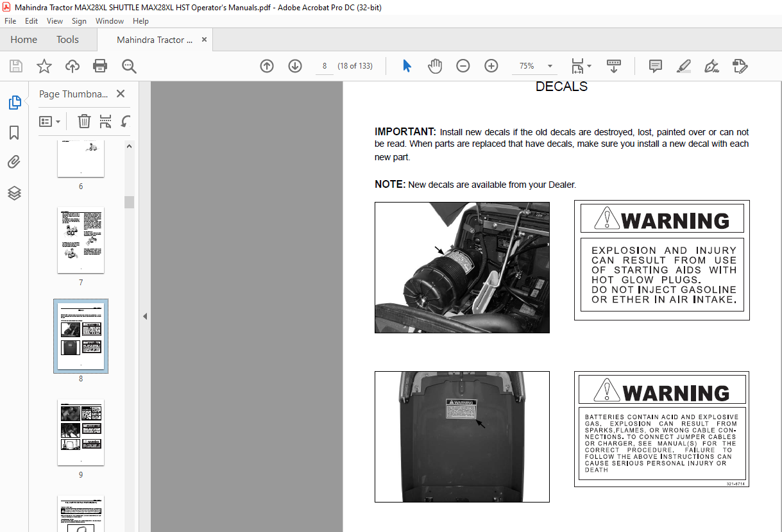Open the Bookmarks panel
Screen dimensions: 782x532
tap(14, 133)
